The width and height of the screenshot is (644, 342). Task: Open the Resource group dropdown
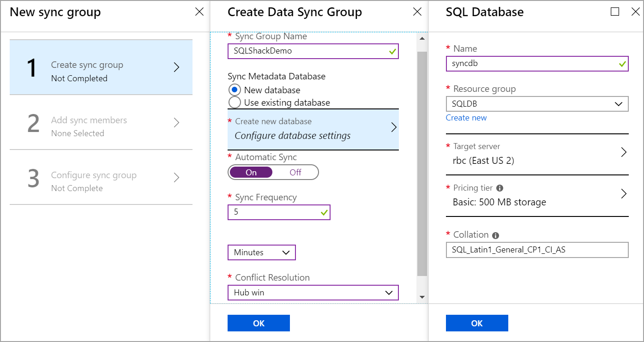point(537,104)
